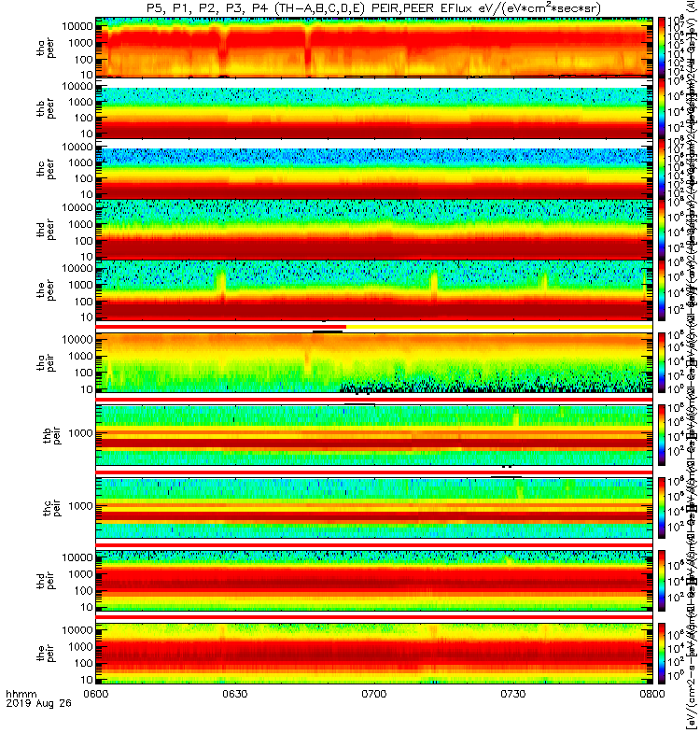This screenshot has height=747, width=700.
Task: Click the 0800 time axis label
Action: [x=651, y=694]
